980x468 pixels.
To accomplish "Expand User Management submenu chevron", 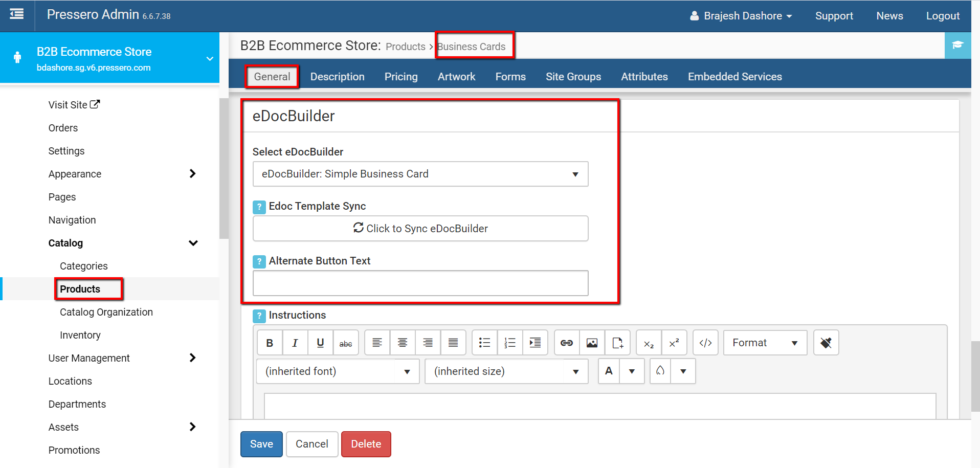I will click(193, 358).
